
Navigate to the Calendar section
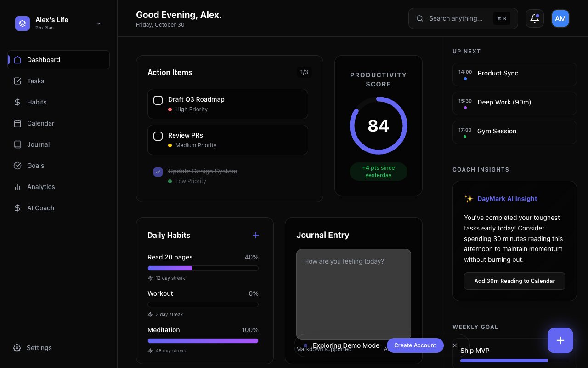[59, 123]
